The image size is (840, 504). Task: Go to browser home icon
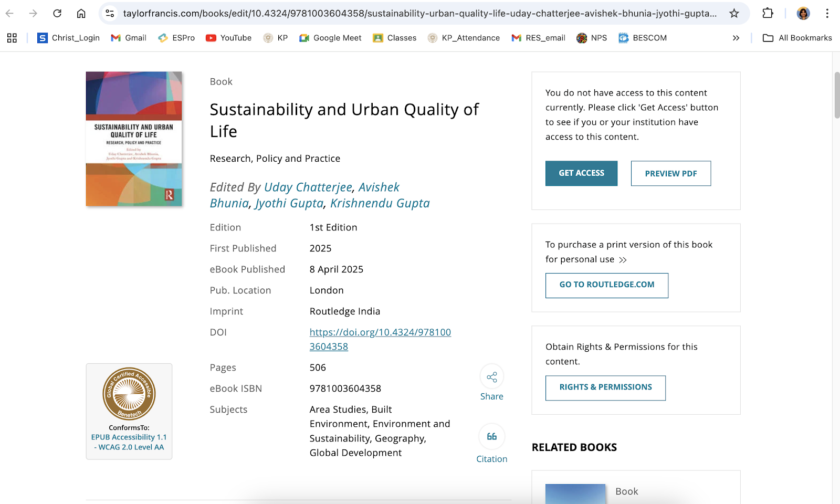click(81, 13)
